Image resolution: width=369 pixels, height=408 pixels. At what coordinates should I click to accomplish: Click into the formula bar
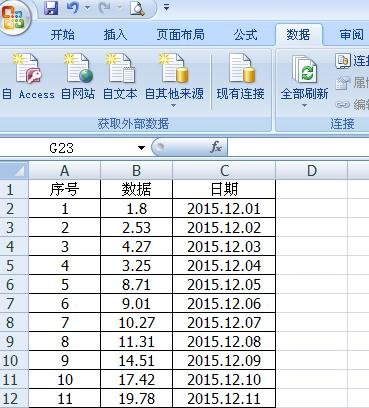click(298, 147)
